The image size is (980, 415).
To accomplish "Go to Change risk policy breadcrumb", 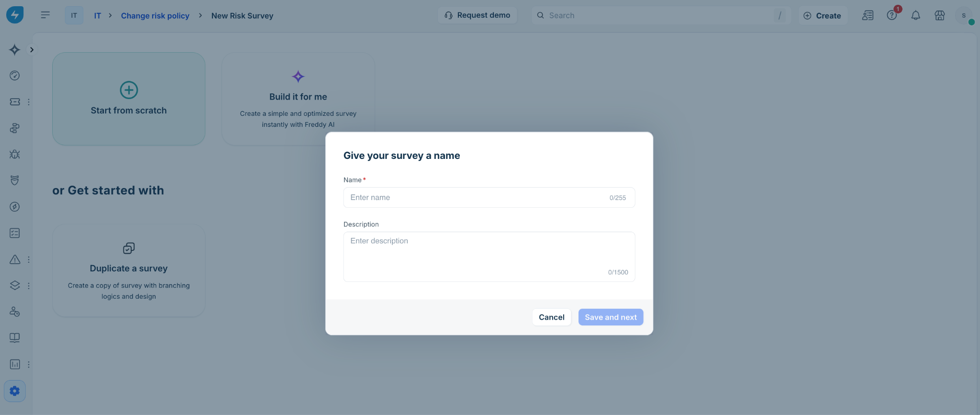I will (155, 16).
